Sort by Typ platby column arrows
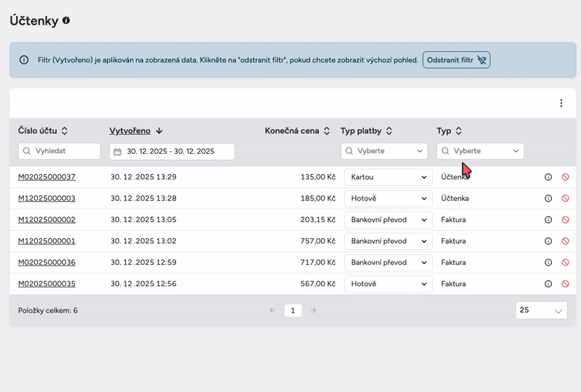The image size is (581, 392). pos(389,131)
